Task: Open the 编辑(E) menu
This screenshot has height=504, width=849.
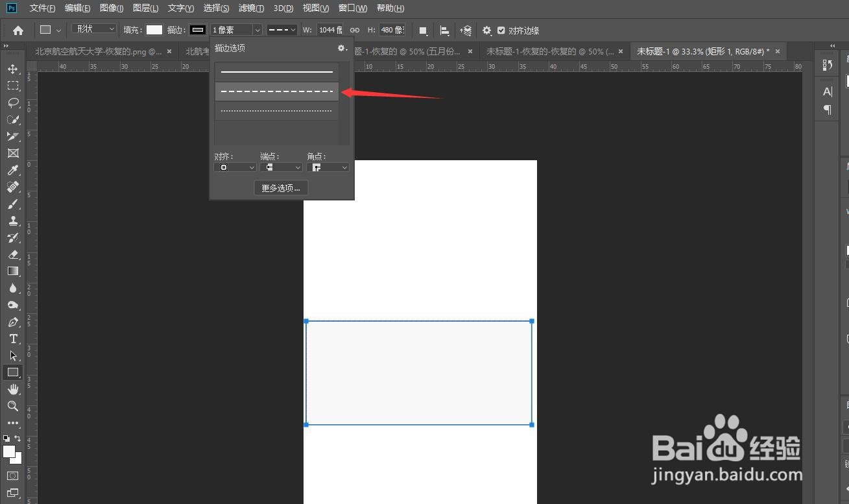Action: tap(78, 8)
